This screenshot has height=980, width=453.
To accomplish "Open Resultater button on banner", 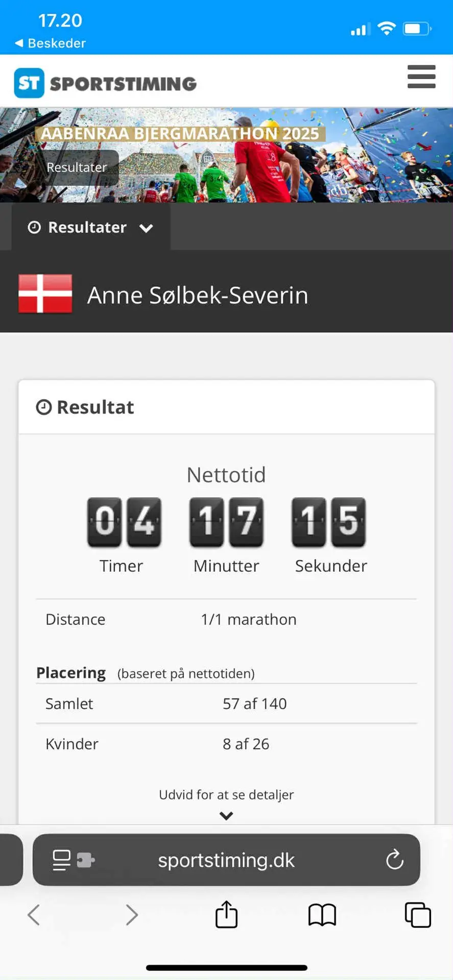I will [x=77, y=167].
